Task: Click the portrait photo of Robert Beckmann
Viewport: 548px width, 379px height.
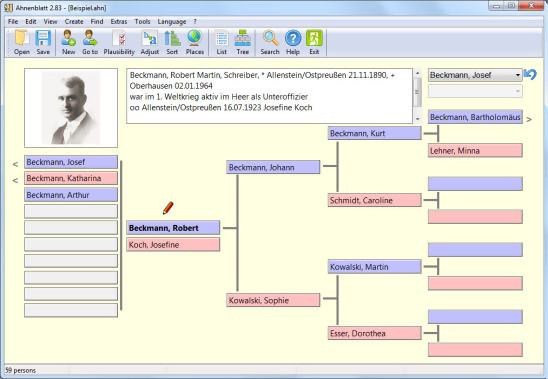Action: [71, 108]
